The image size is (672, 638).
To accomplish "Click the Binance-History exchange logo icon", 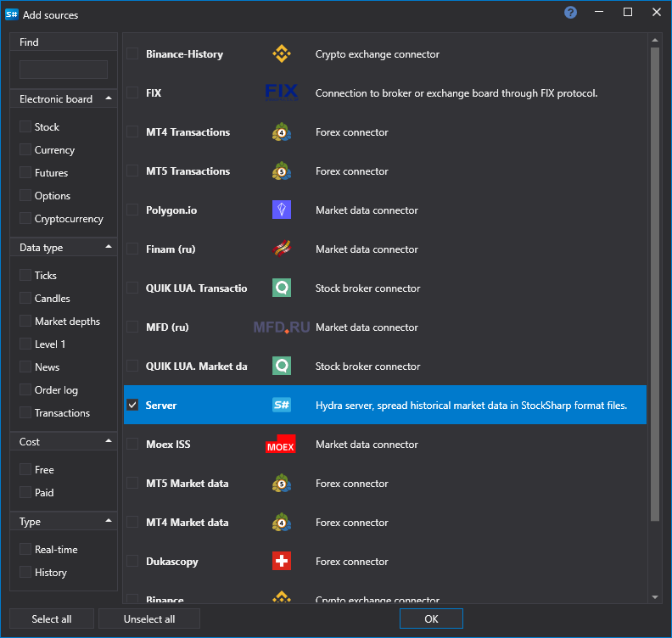I will tap(282, 54).
